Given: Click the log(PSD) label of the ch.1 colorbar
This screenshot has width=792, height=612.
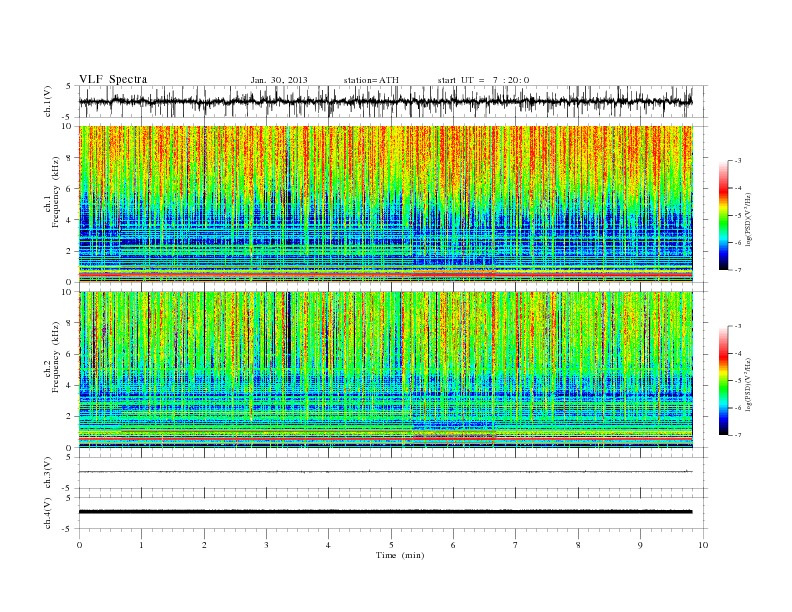Looking at the screenshot, I should pyautogui.click(x=748, y=220).
